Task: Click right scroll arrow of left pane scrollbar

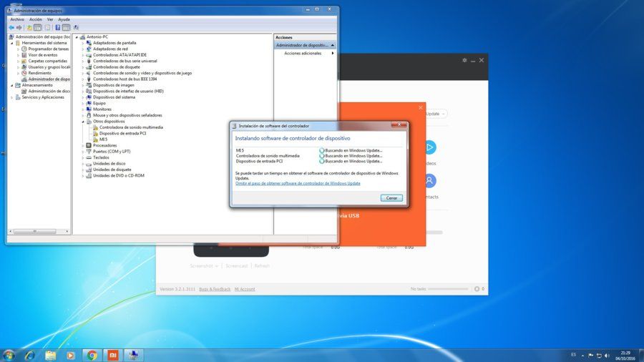Action: click(67, 232)
